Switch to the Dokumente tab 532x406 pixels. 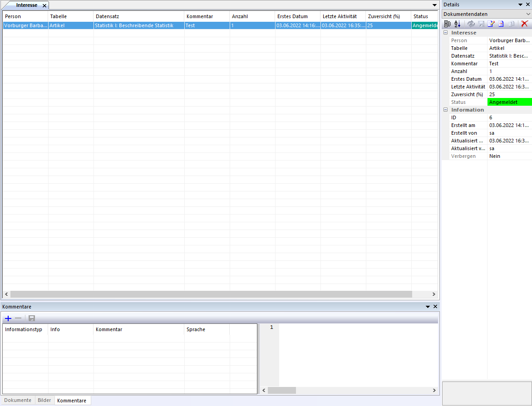pyautogui.click(x=18, y=401)
